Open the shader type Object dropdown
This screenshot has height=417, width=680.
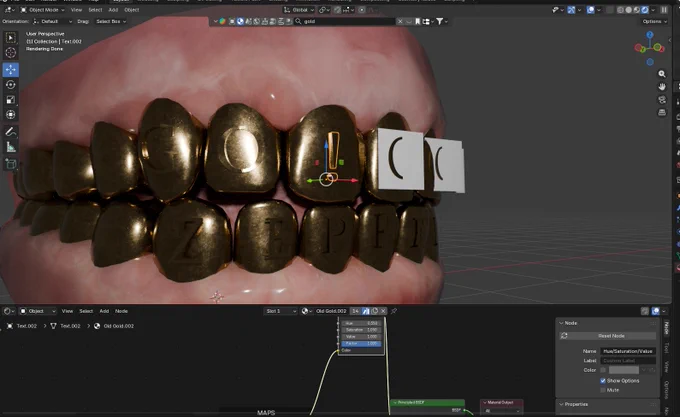(38, 311)
